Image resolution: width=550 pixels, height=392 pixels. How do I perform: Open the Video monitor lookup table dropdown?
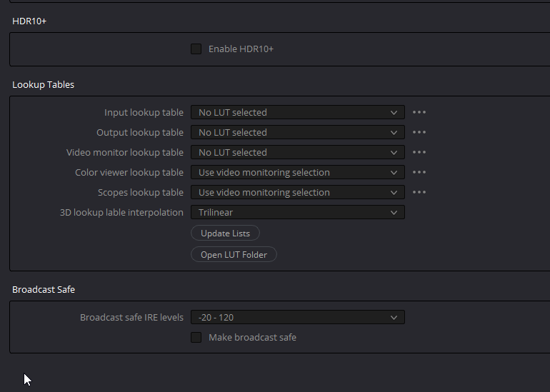click(x=298, y=153)
